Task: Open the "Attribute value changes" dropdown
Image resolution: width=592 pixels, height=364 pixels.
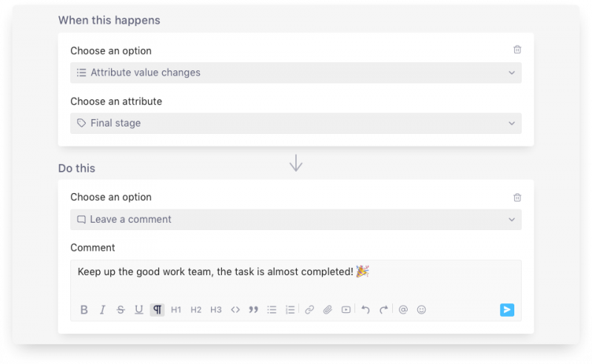Action: click(x=295, y=73)
